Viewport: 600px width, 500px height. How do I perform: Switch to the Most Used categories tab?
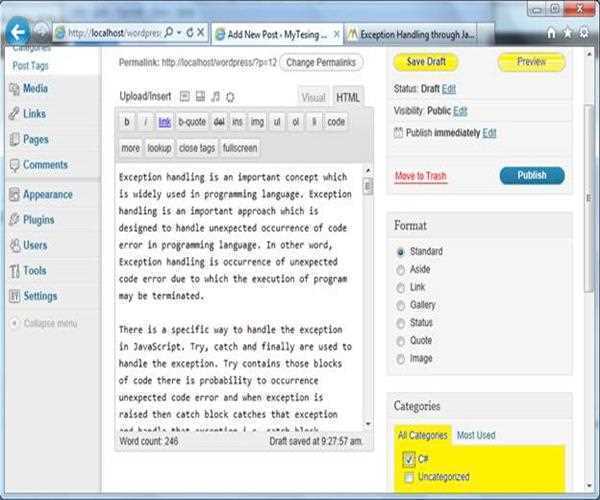pos(475,435)
